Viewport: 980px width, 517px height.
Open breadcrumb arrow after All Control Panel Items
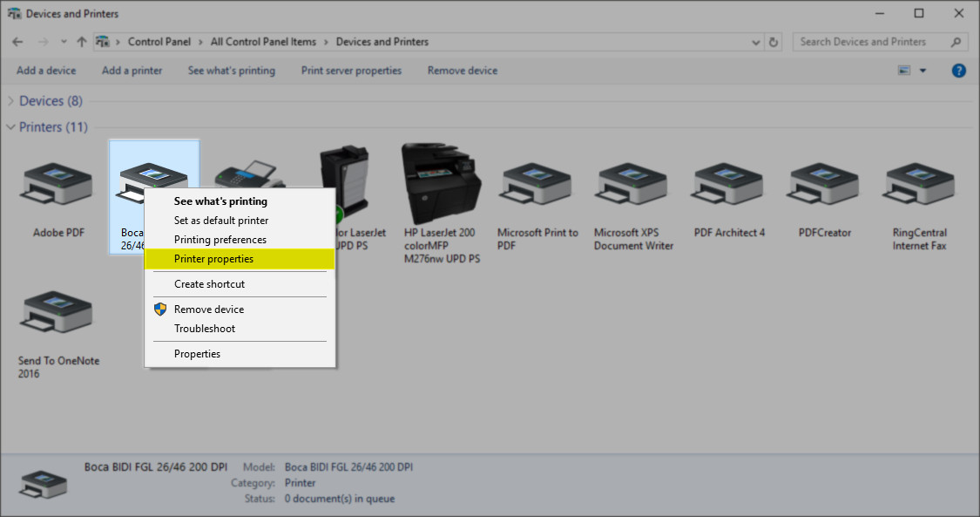(x=326, y=42)
